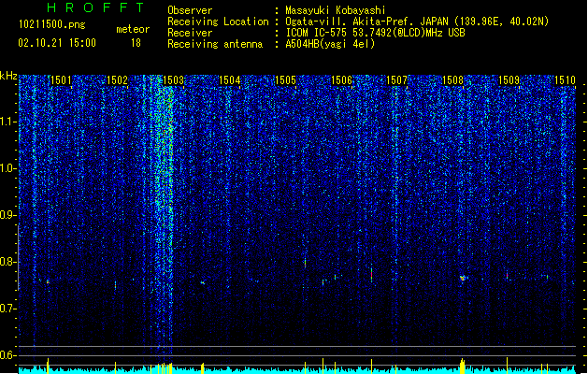Click the ICOM IC-575 receiver text
The width and height of the screenshot is (588, 374).
click(375, 33)
